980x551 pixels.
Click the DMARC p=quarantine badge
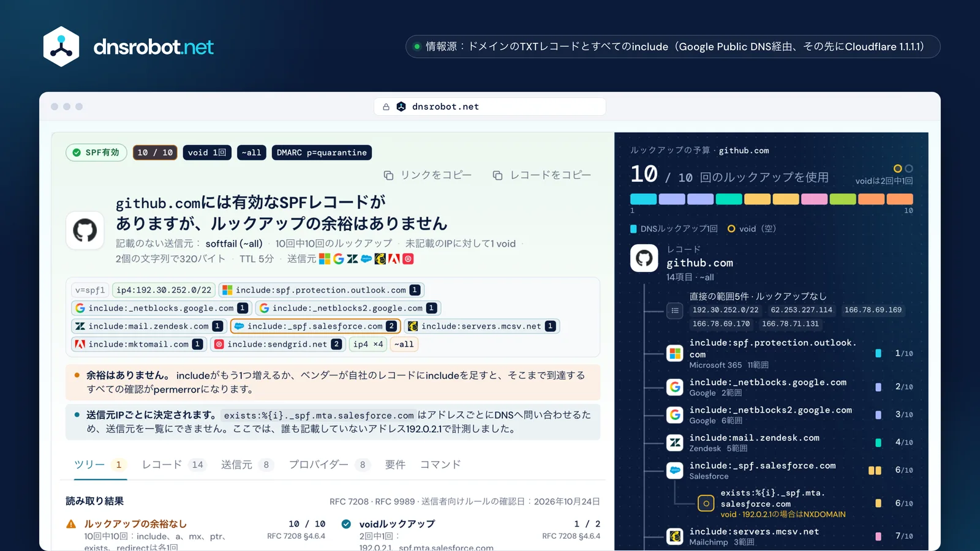click(322, 152)
